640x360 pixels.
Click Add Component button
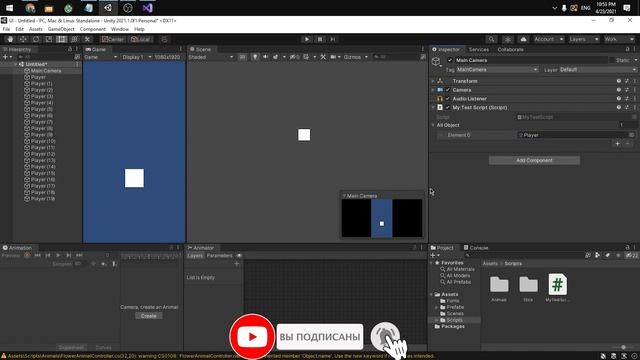(534, 160)
